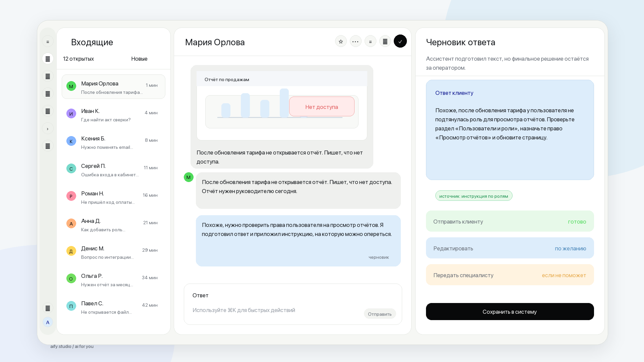This screenshot has width=644, height=362.
Task: Click the hamburger icon atop the left sidebar
Action: coord(48,42)
